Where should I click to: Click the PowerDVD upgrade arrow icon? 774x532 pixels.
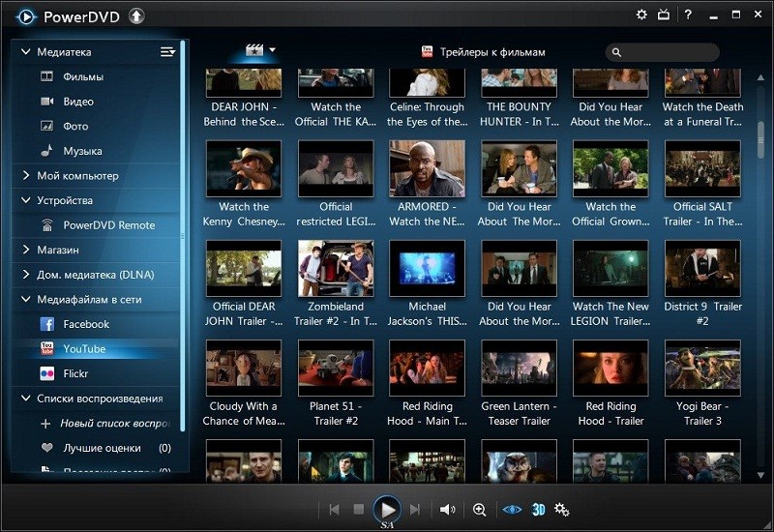(136, 16)
